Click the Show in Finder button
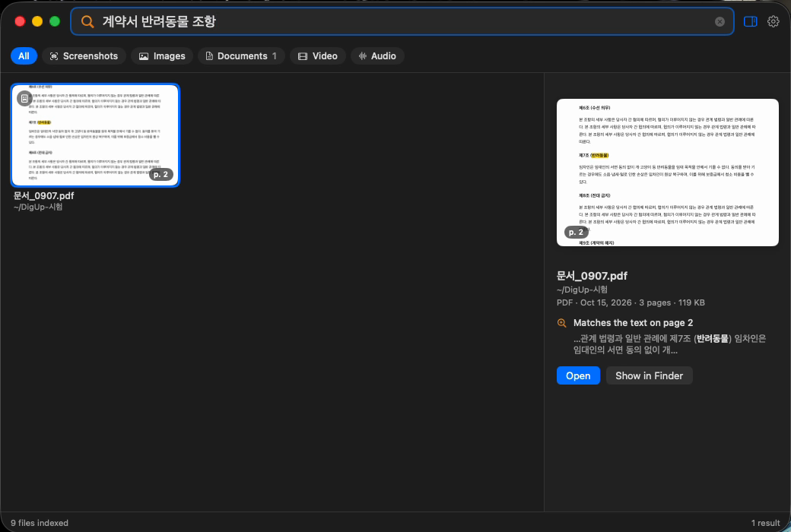The width and height of the screenshot is (791, 532). pos(650,375)
